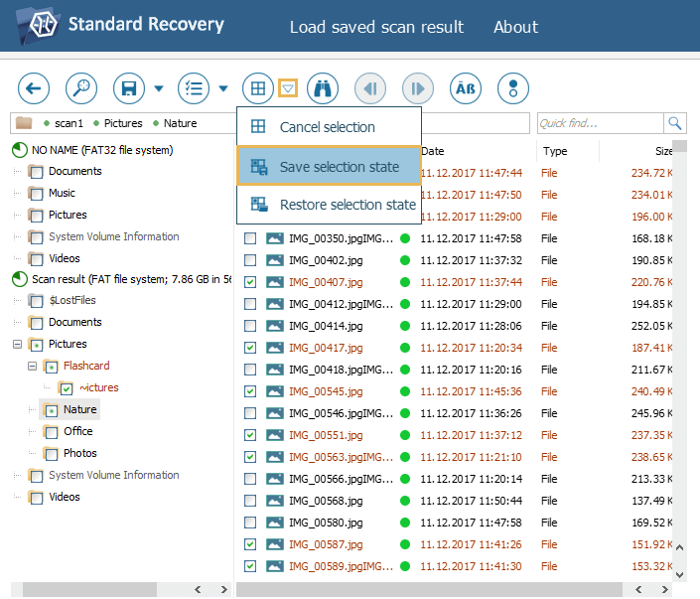Open dropdown arrow next to checklist icon

[x=223, y=88]
